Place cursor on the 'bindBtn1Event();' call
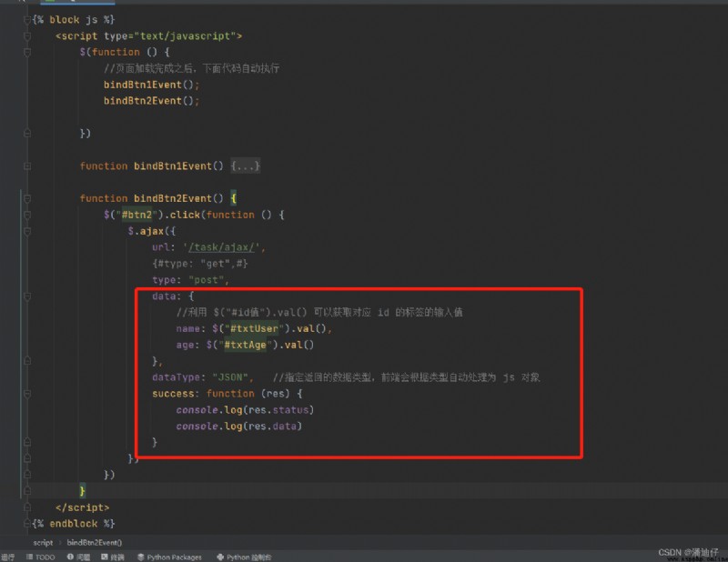Screen dimensions: 728x562 coord(151,85)
